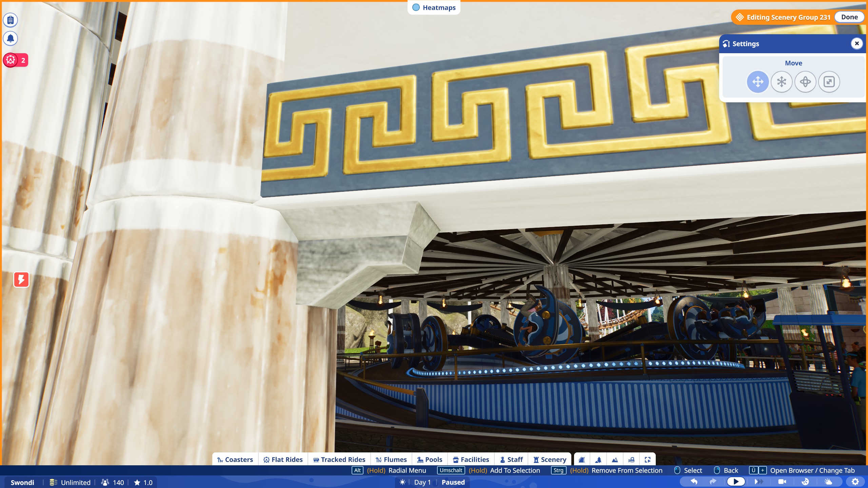Screen dimensions: 868x488
Task: Click the Day 1 indicator
Action: click(422, 482)
